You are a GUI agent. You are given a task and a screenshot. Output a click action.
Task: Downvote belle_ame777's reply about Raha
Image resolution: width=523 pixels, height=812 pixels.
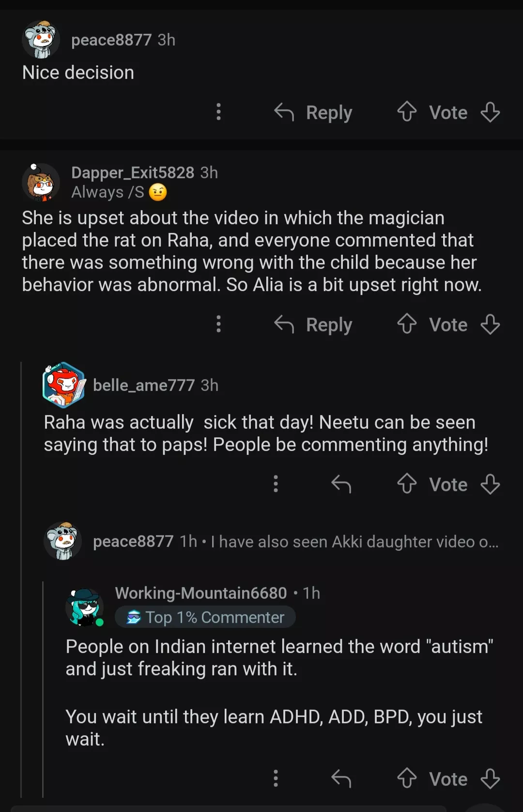[x=490, y=484]
